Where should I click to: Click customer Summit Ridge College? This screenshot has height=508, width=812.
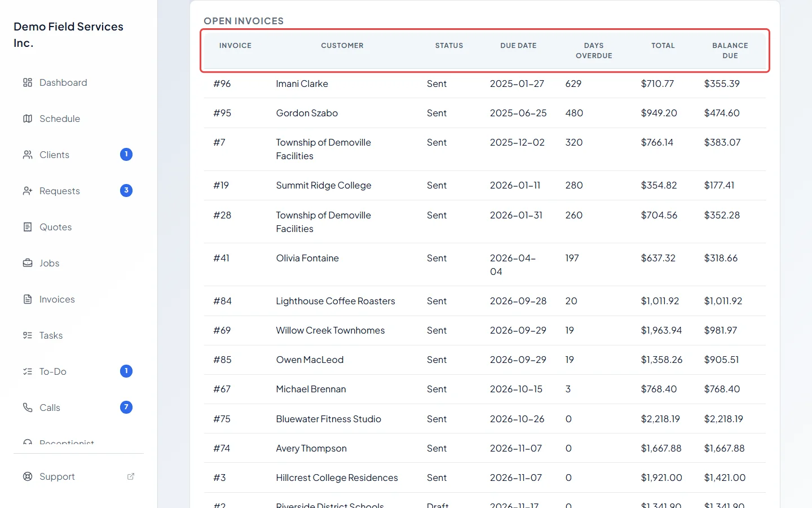click(324, 185)
